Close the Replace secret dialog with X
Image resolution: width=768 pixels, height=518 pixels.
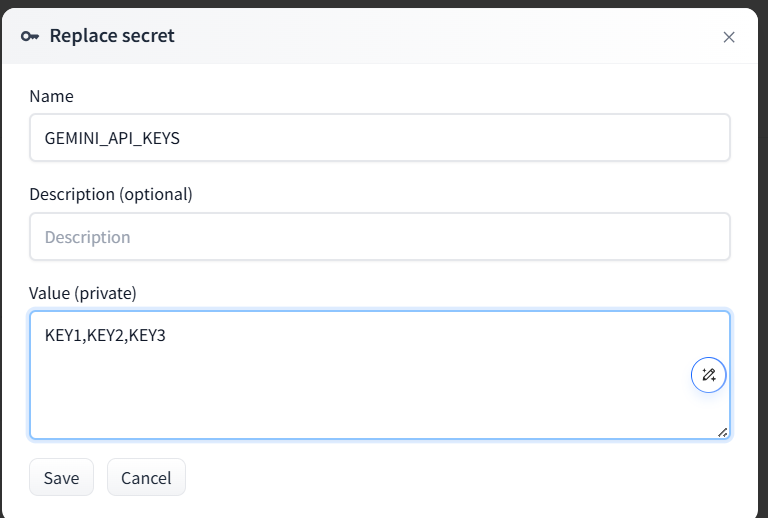point(729,37)
